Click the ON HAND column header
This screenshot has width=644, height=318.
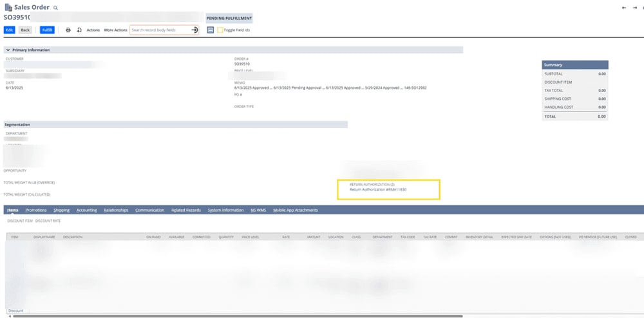tap(153, 237)
